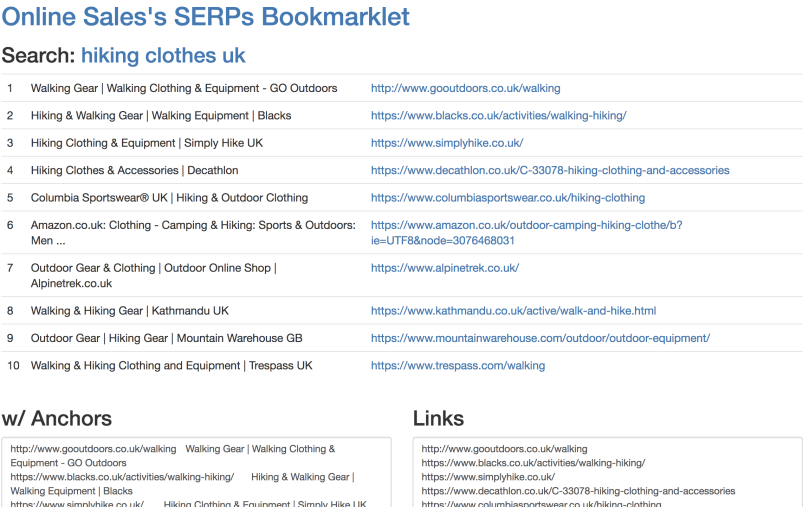The height and width of the screenshot is (507, 809).
Task: Select the title 'Hiking Clothes & Accessories | Decathlon'
Action: [x=134, y=170]
